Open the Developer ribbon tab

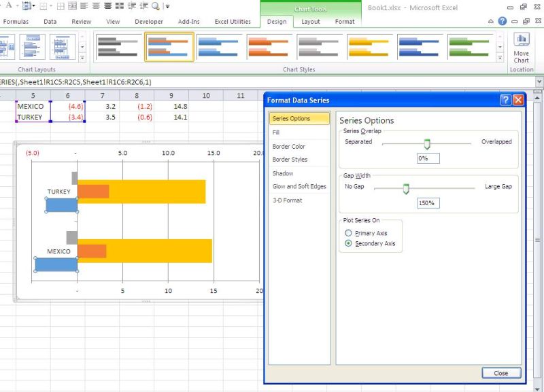coord(149,21)
